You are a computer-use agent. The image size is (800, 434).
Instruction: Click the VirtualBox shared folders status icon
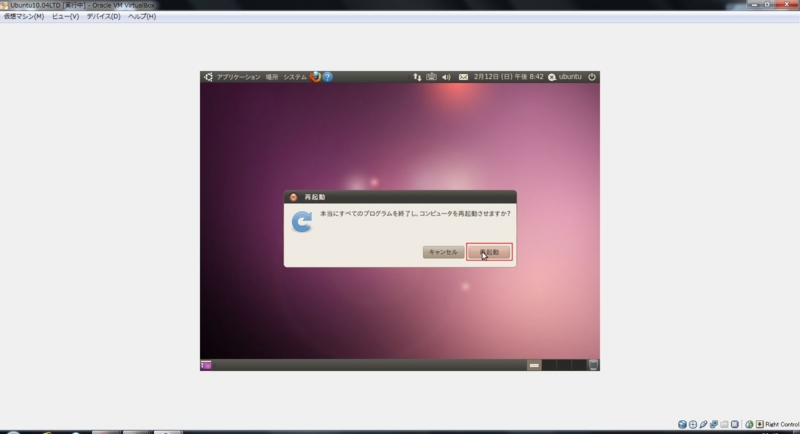[x=724, y=424]
